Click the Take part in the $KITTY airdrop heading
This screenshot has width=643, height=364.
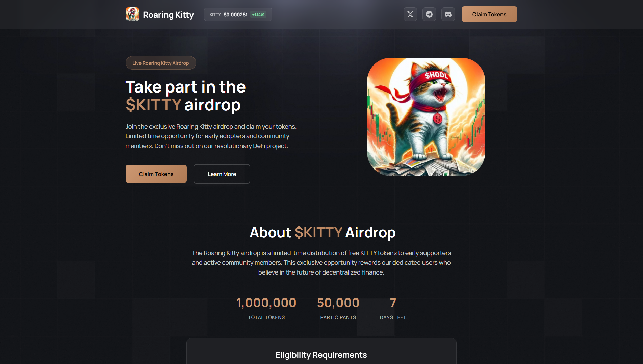185,96
